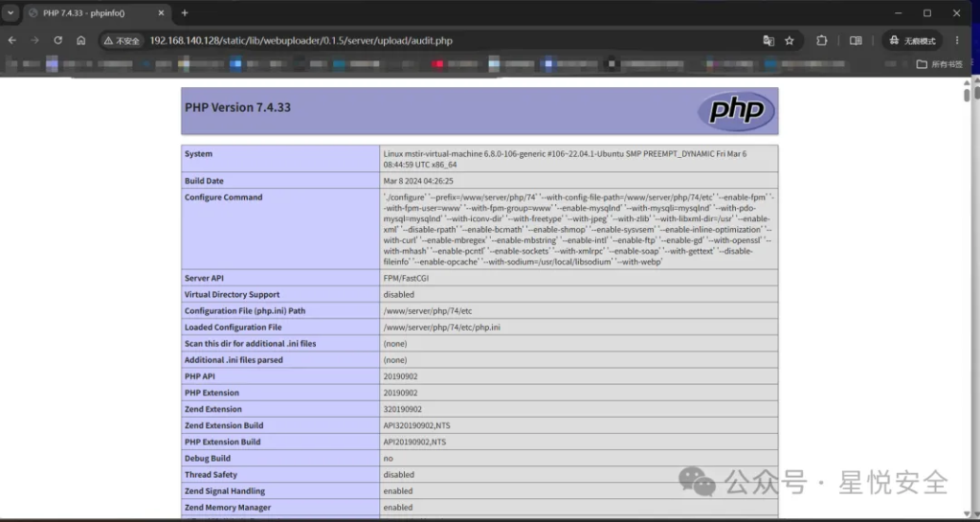This screenshot has height=522, width=980.
Task: Open the tab search dropdown arrow
Action: 11,12
